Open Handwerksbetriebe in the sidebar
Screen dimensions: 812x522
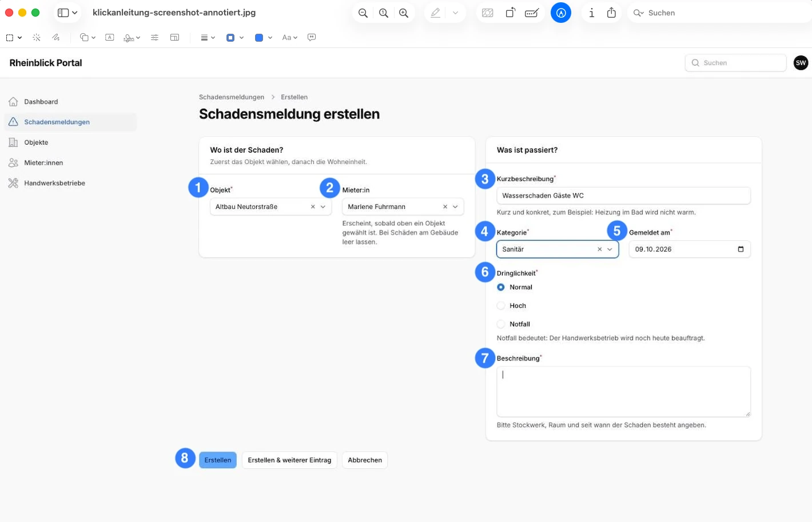click(70, 184)
